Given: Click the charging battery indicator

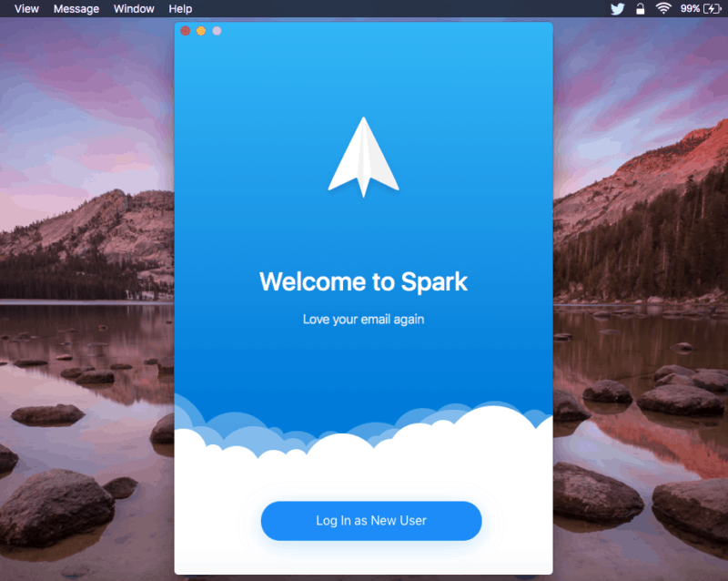Looking at the screenshot, I should [x=710, y=8].
